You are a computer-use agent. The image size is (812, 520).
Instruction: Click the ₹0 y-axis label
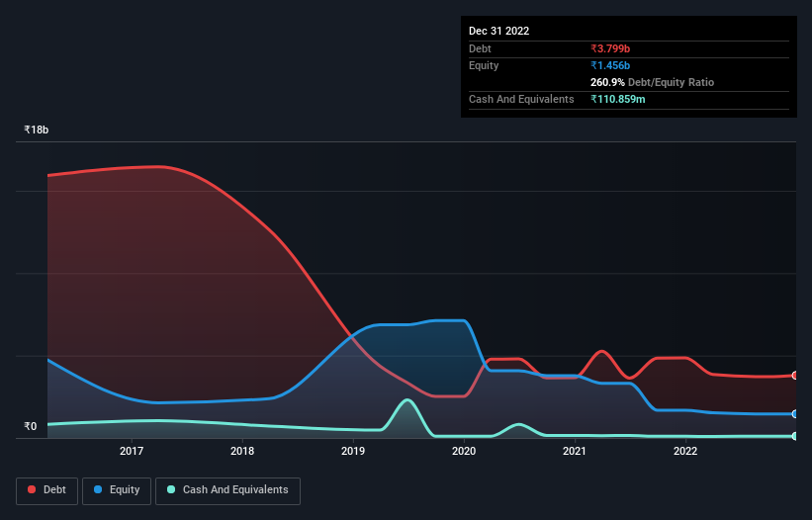[31, 426]
